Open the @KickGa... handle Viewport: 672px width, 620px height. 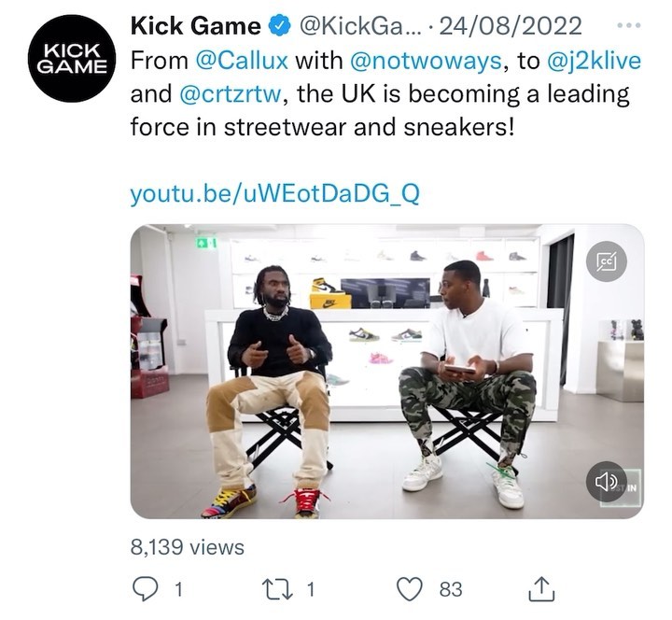click(360, 26)
